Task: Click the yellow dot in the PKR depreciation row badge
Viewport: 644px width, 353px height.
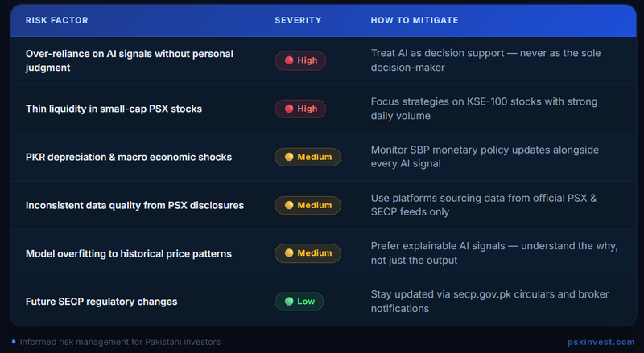Action: [288, 157]
